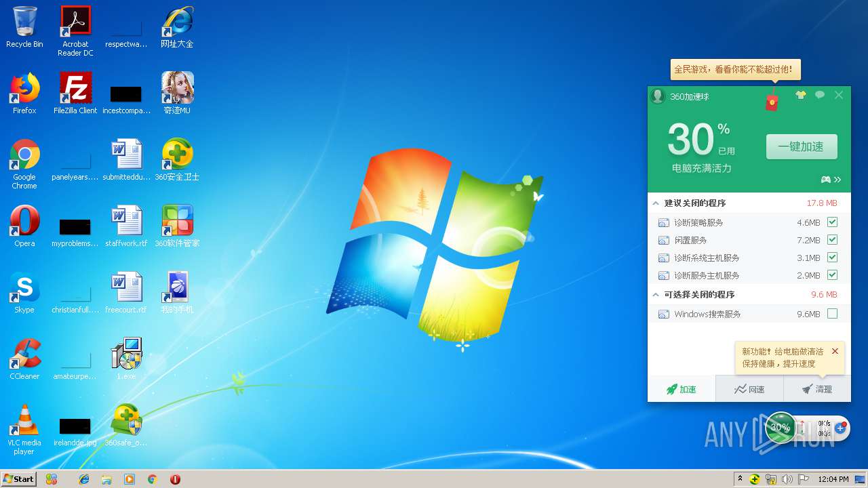Open the volume control in system tray

click(x=787, y=479)
